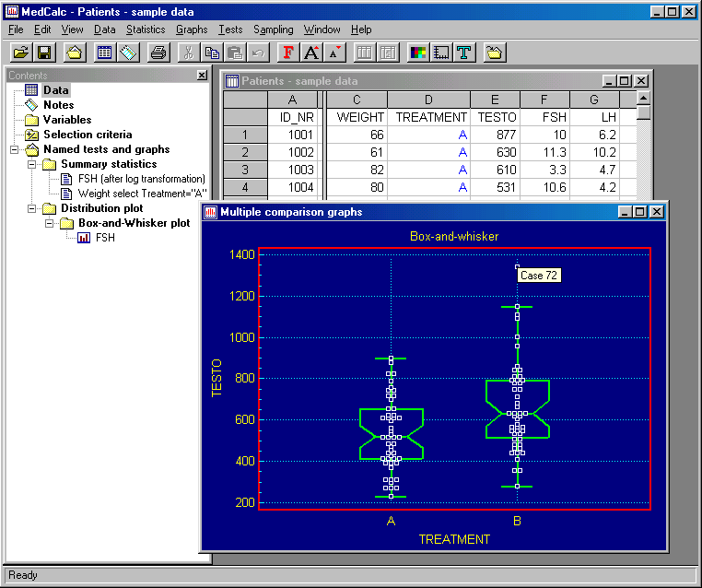Click the TREATMENT x-axis label
This screenshot has height=588, width=702.
point(454,539)
